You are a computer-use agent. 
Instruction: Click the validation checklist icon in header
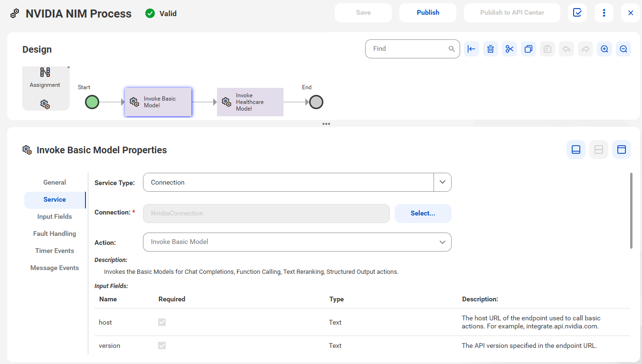tap(577, 13)
